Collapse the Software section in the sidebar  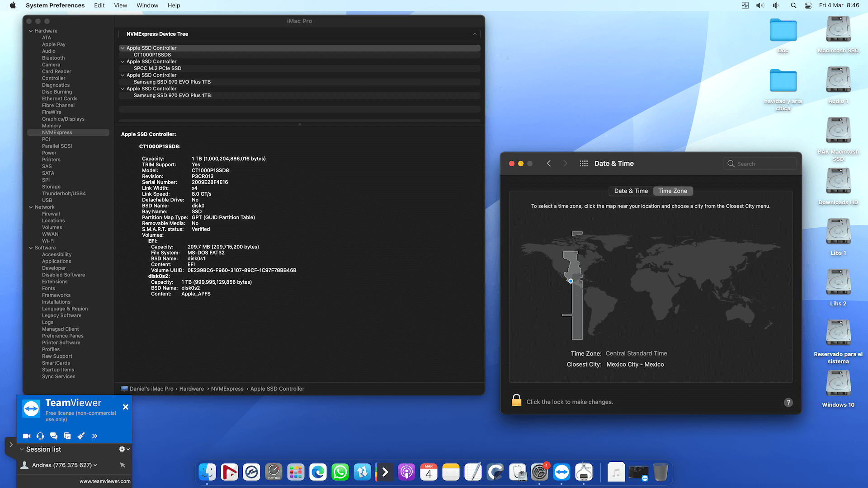click(x=31, y=248)
